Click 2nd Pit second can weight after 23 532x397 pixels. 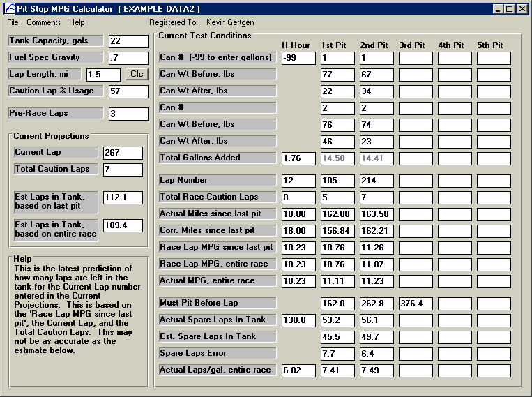point(377,142)
